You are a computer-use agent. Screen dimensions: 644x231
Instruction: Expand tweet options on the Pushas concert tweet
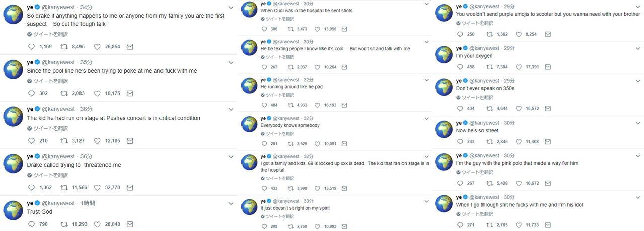point(231,109)
